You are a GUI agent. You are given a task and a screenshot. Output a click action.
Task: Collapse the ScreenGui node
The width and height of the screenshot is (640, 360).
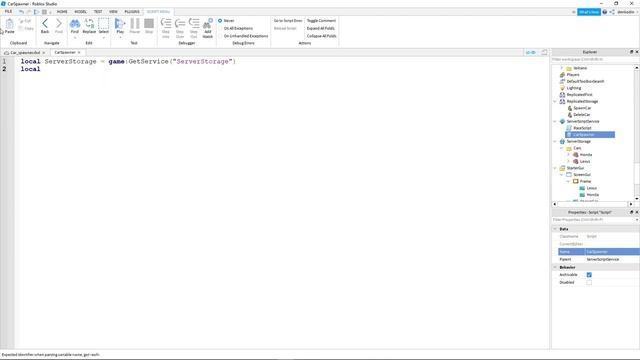click(562, 175)
